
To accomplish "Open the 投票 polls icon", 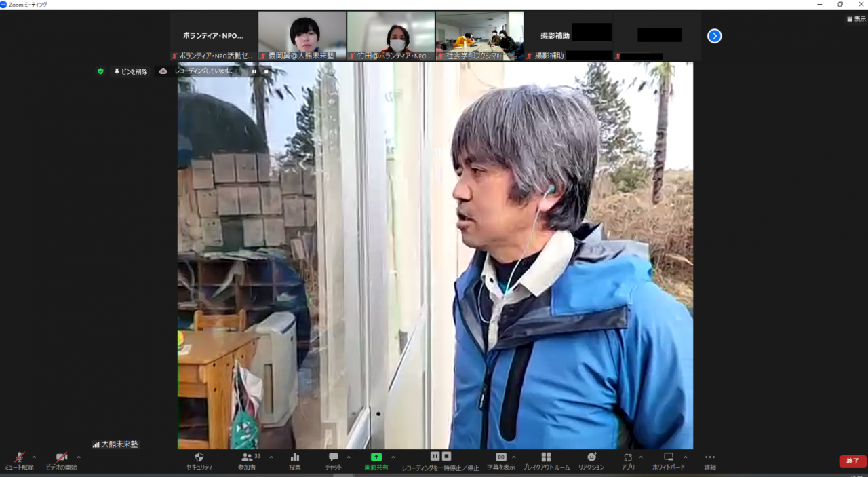I will point(295,457).
